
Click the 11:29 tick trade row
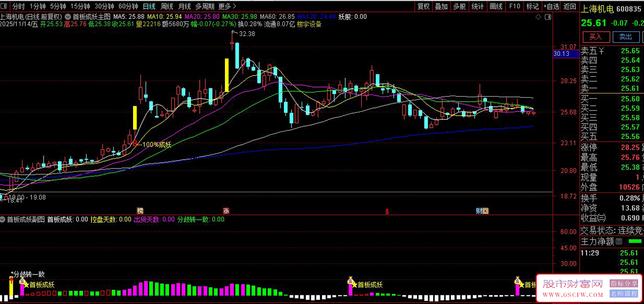[x=612, y=252]
